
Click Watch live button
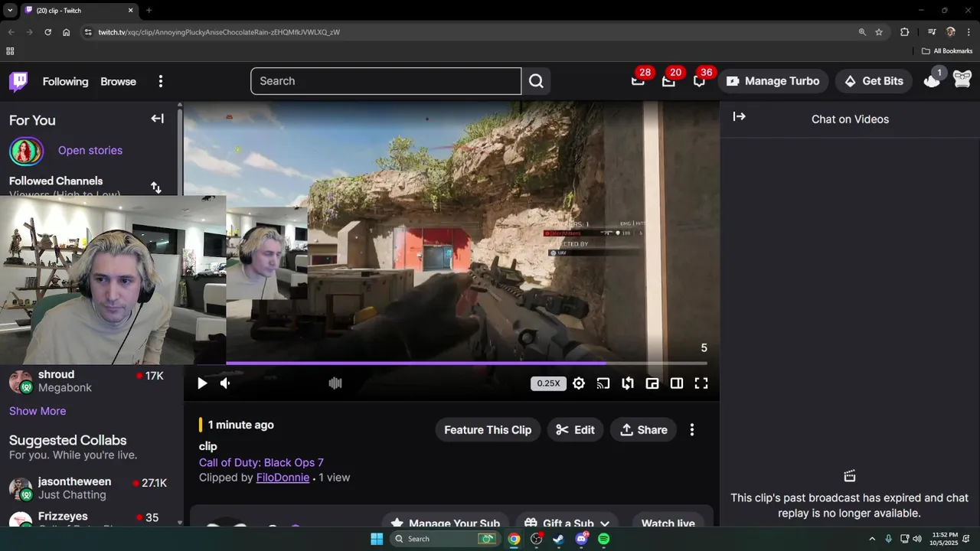coord(668,523)
